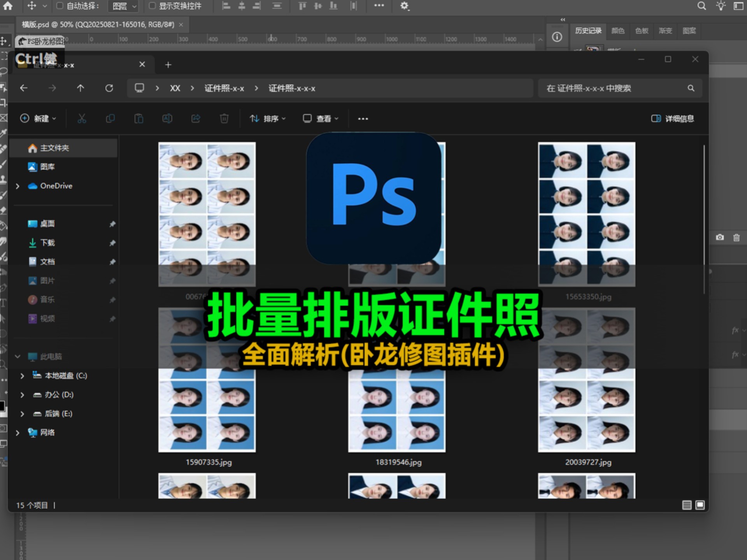This screenshot has height=560, width=747.
Task: Click align top edges icon
Action: click(302, 6)
